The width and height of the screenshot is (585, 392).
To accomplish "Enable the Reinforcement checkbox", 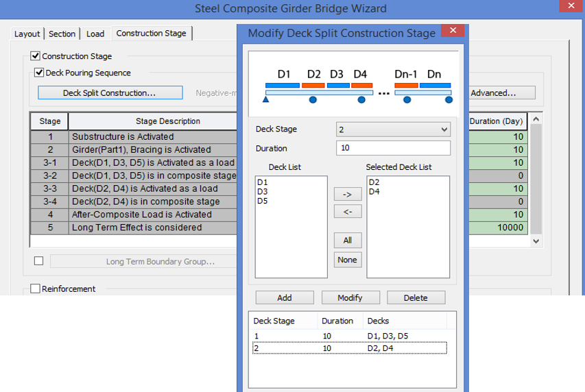I will pos(36,289).
